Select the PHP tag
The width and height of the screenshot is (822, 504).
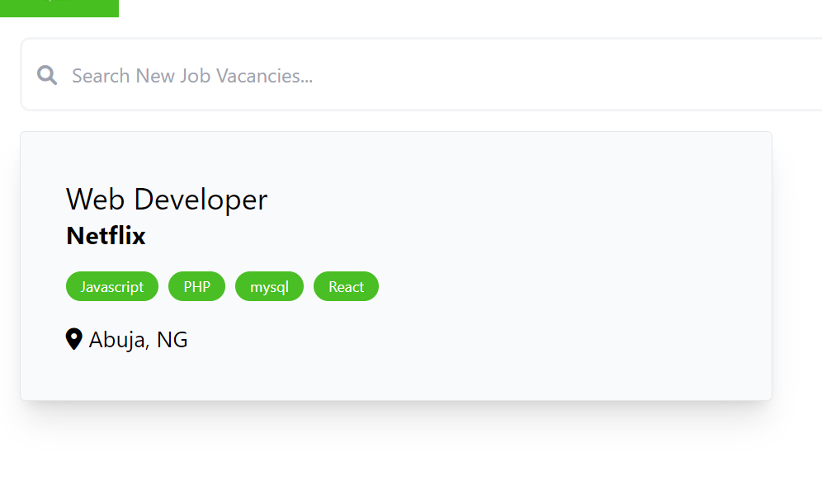(x=196, y=286)
